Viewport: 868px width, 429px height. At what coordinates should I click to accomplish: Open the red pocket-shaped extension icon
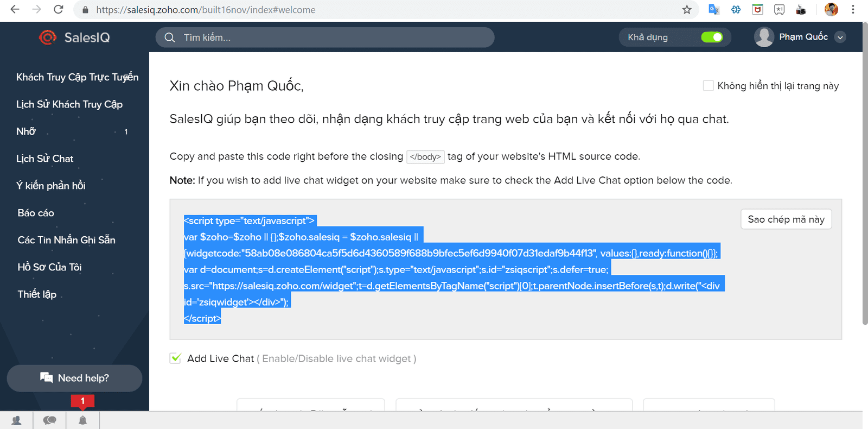pos(757,9)
